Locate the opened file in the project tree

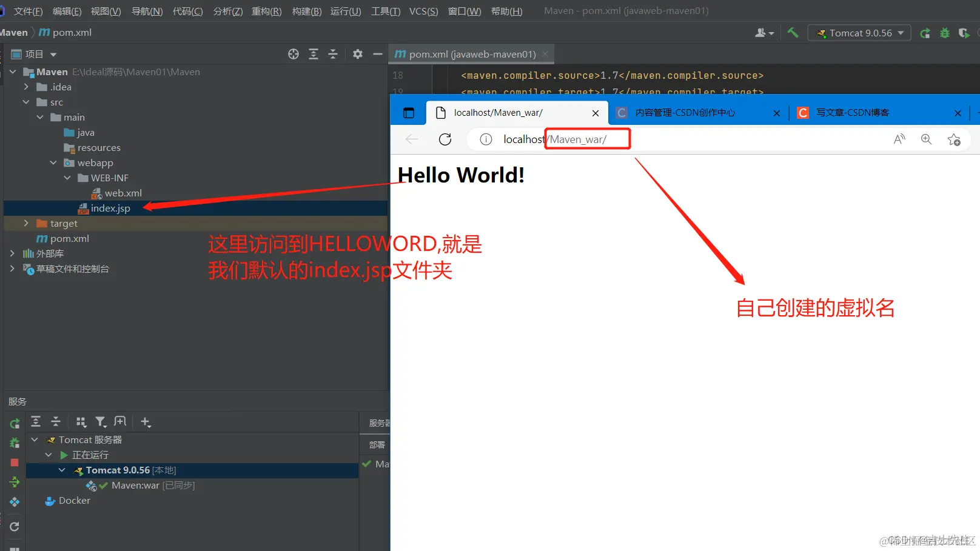[x=294, y=54]
